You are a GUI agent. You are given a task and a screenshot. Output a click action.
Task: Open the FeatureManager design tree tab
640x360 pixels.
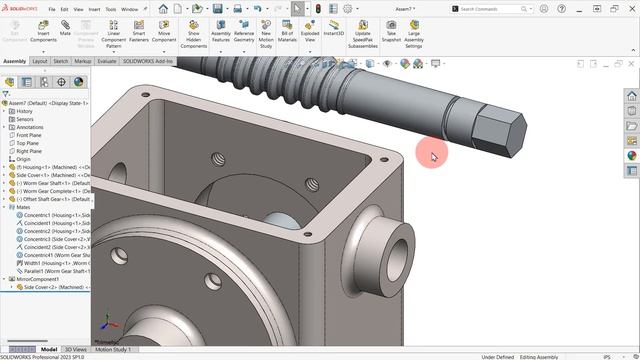9,82
